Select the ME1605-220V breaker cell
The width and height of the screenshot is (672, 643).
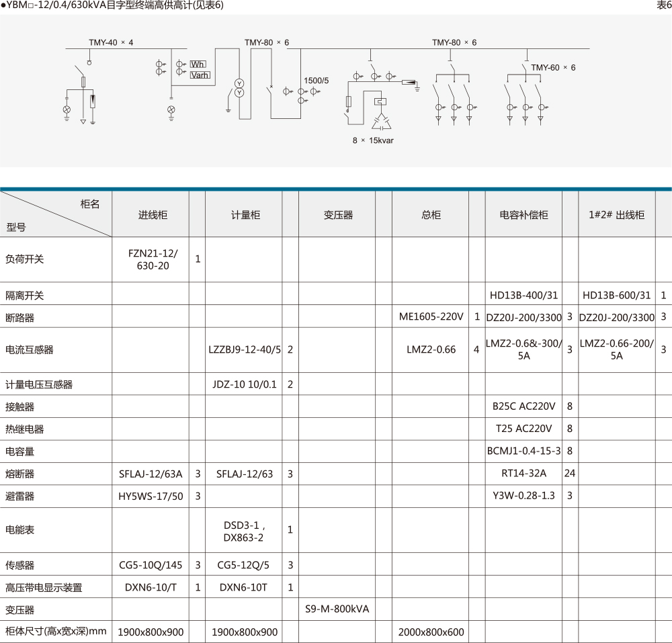click(x=431, y=316)
